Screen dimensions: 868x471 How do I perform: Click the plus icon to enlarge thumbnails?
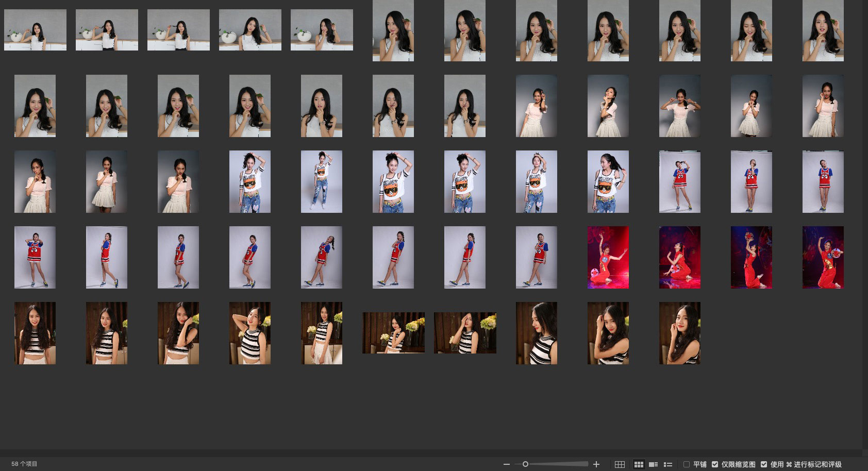tap(596, 464)
